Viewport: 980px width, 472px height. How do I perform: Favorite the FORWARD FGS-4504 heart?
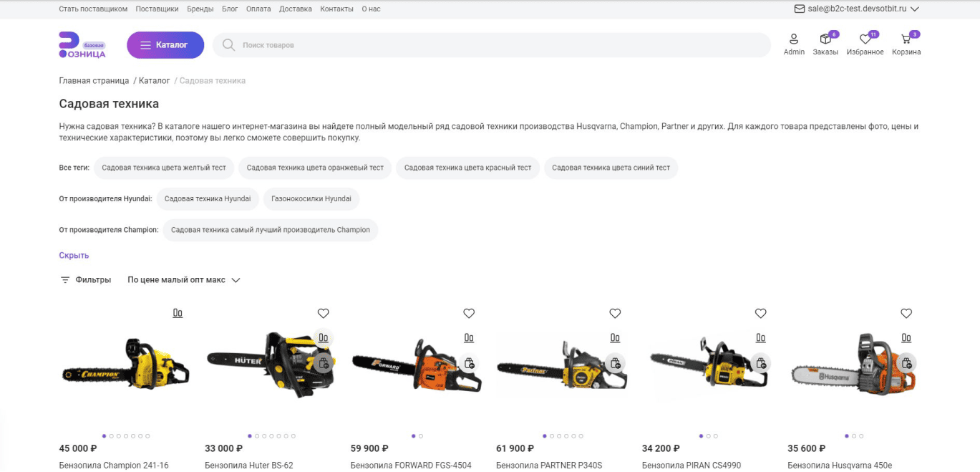pos(469,313)
